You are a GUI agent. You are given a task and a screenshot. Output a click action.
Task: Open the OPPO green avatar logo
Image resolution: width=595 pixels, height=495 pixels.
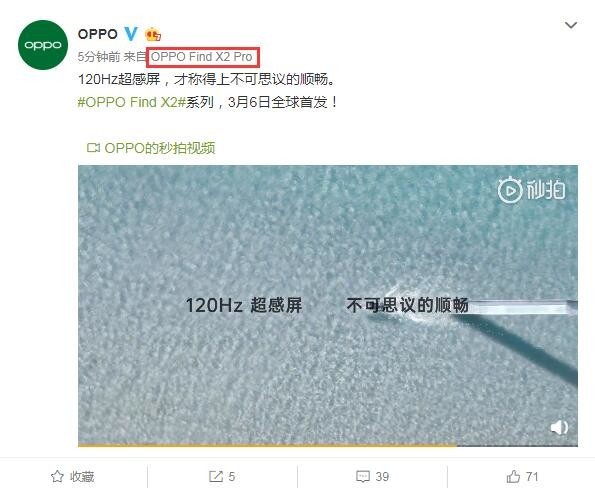pos(43,45)
